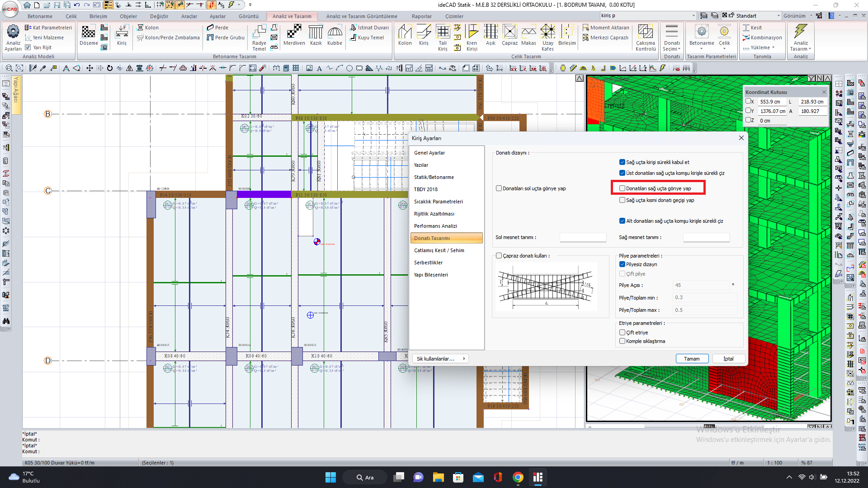Click Moment Aktaran frame tool
This screenshot has height=488, width=868.
tap(606, 28)
